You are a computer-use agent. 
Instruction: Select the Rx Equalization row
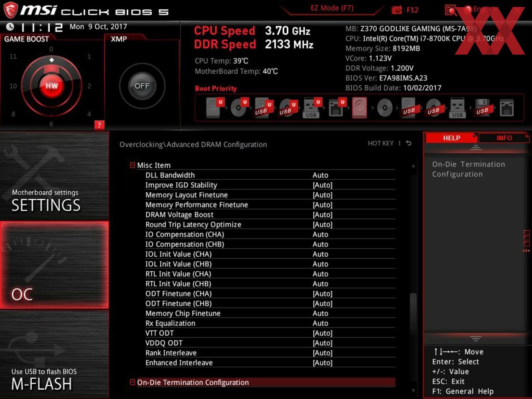pos(270,323)
